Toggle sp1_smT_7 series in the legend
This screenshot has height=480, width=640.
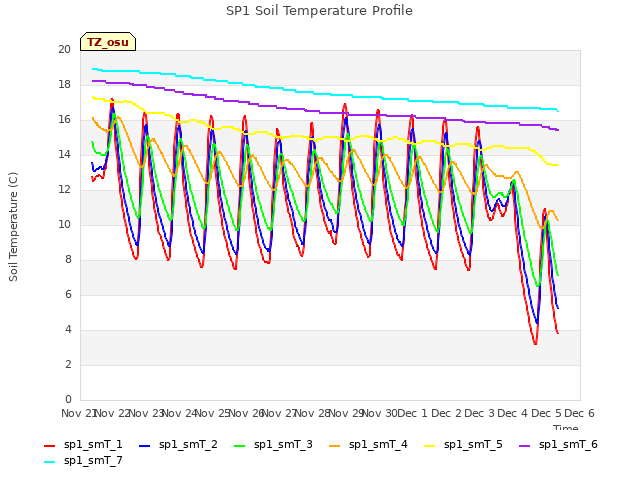click(x=83, y=460)
